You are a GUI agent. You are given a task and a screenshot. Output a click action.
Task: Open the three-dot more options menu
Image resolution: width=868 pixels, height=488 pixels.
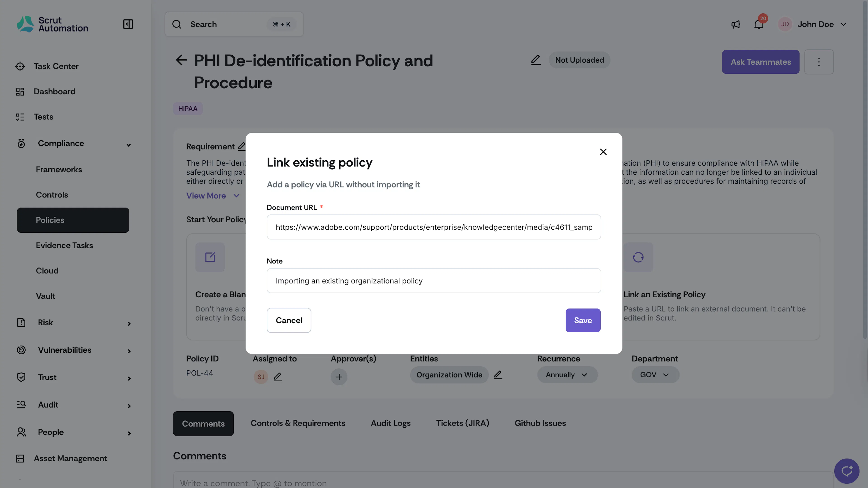[819, 62]
